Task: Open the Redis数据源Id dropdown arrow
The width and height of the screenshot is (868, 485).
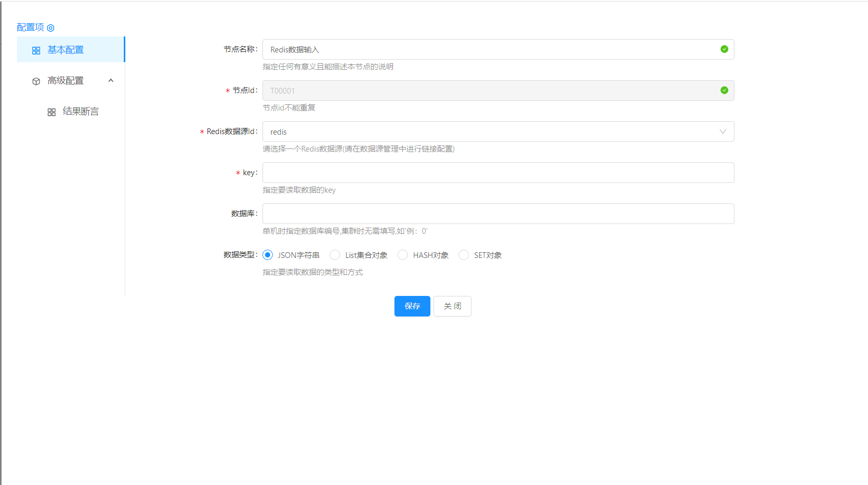Action: (723, 132)
